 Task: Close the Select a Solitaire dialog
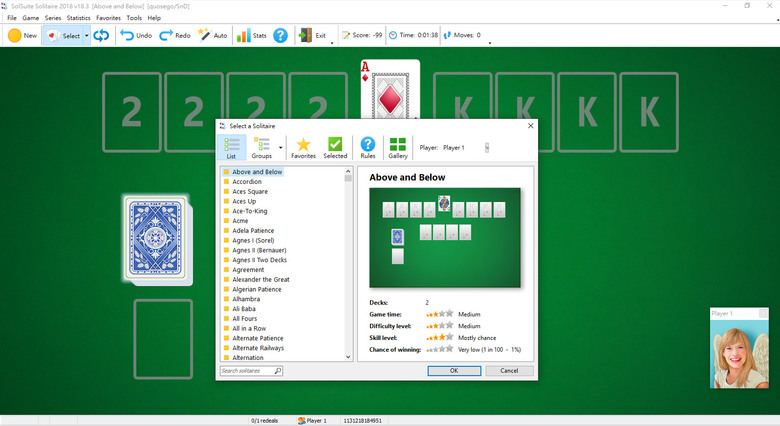click(x=530, y=126)
